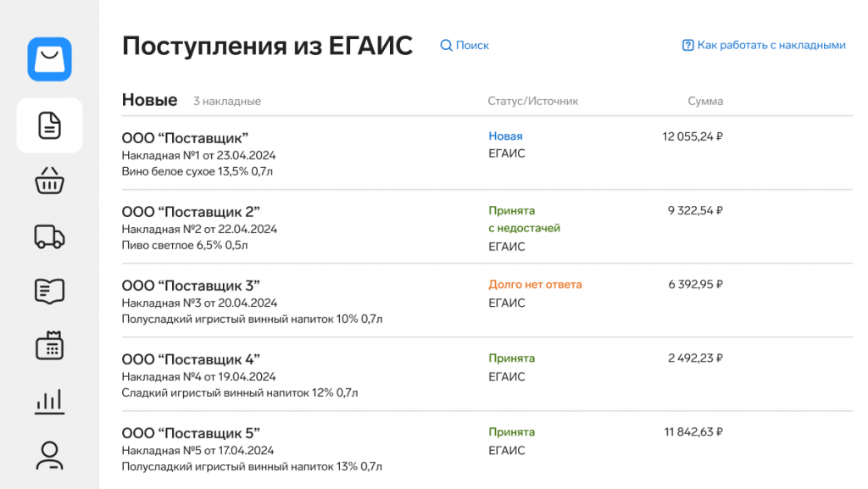Open invoice from ООО "Поставщик 2"
The width and height of the screenshot is (868, 489).
pyautogui.click(x=487, y=227)
